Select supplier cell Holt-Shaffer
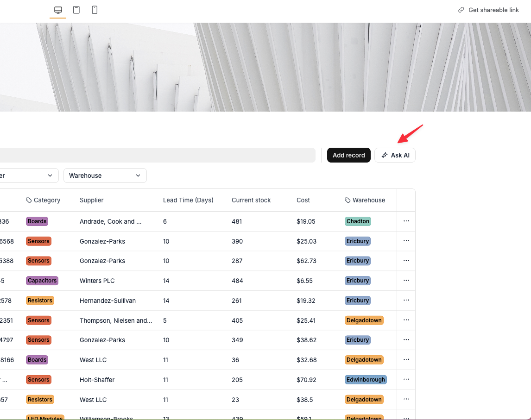The height and width of the screenshot is (420, 531). [97, 380]
